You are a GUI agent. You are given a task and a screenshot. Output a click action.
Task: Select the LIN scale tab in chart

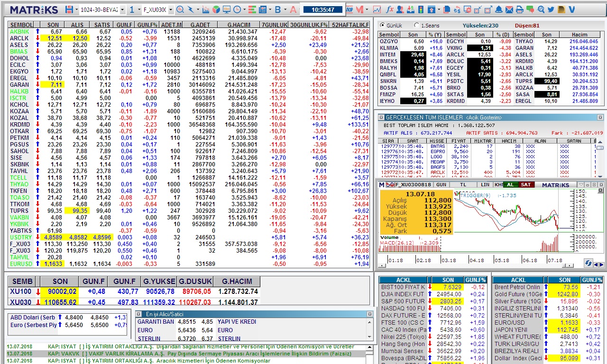[x=485, y=184]
